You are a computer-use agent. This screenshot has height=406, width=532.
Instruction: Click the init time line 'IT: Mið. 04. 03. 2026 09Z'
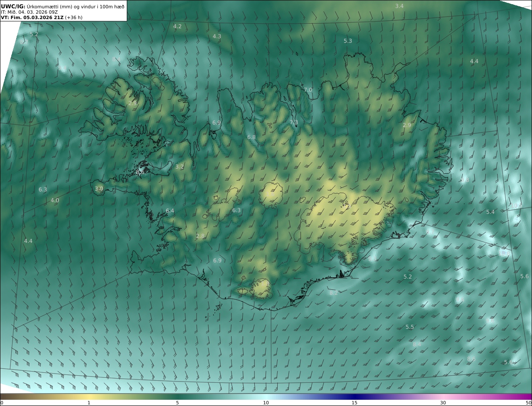pyautogui.click(x=29, y=12)
